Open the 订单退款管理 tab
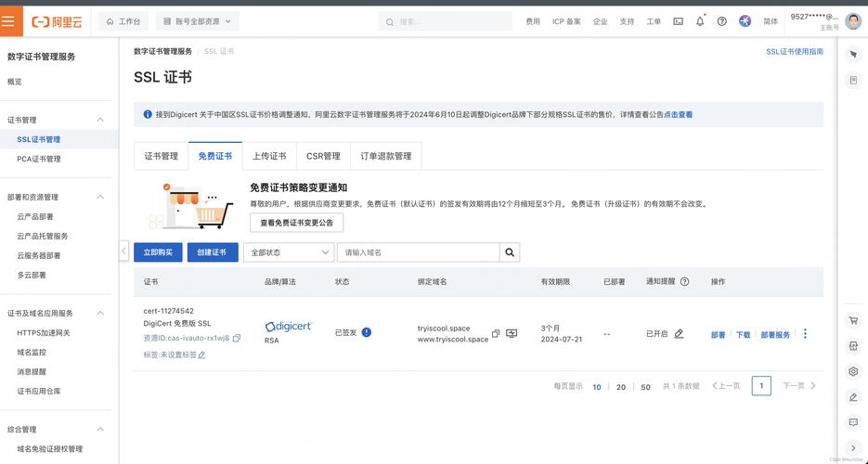868x464 pixels. 386,156
